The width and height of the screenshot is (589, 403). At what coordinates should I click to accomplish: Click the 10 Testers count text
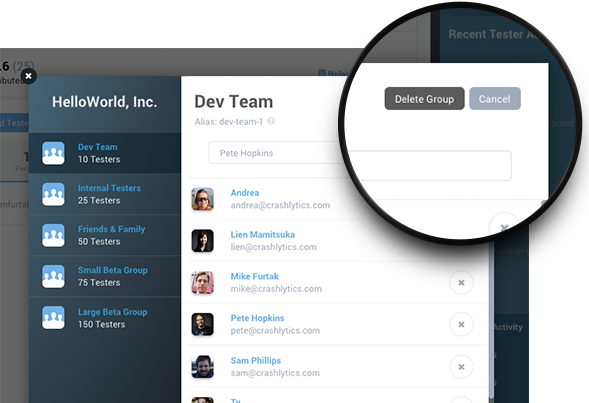click(99, 159)
